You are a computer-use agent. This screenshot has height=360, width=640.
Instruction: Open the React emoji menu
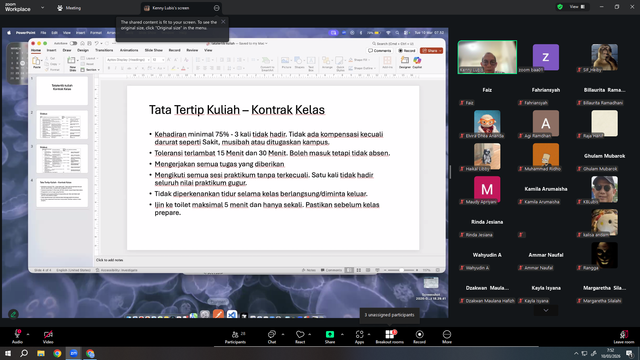point(300,337)
